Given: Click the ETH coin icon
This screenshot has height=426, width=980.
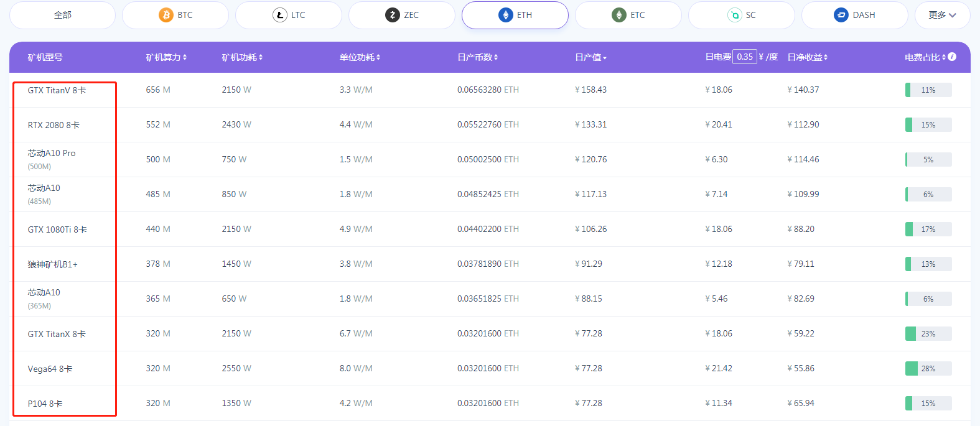Looking at the screenshot, I should click(x=506, y=15).
